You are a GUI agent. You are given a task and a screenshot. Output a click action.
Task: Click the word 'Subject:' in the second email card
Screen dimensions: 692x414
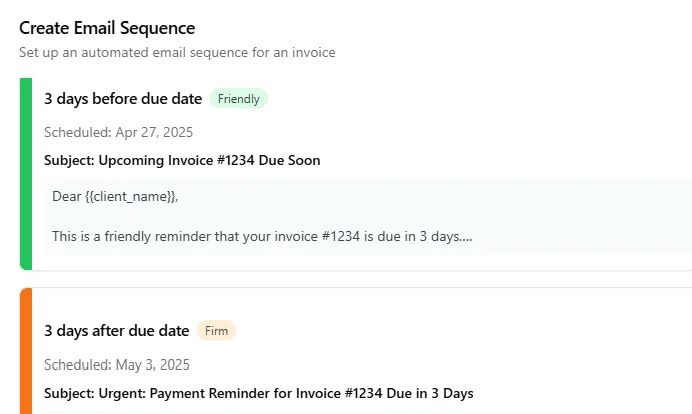[70, 393]
